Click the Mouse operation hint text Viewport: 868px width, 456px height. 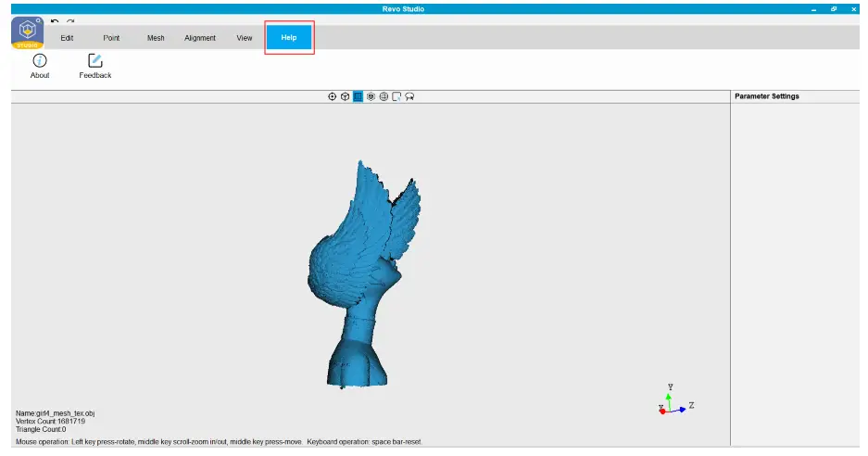point(219,441)
